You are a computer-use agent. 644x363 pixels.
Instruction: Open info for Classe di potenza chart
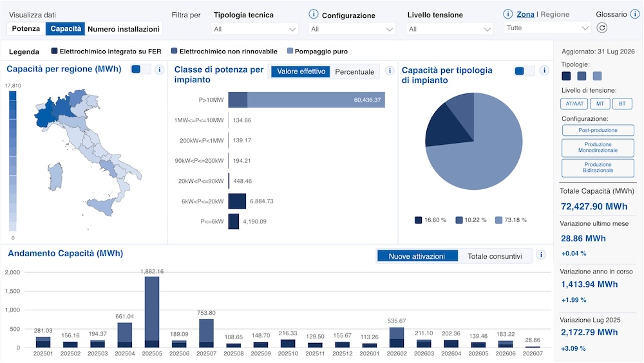390,71
